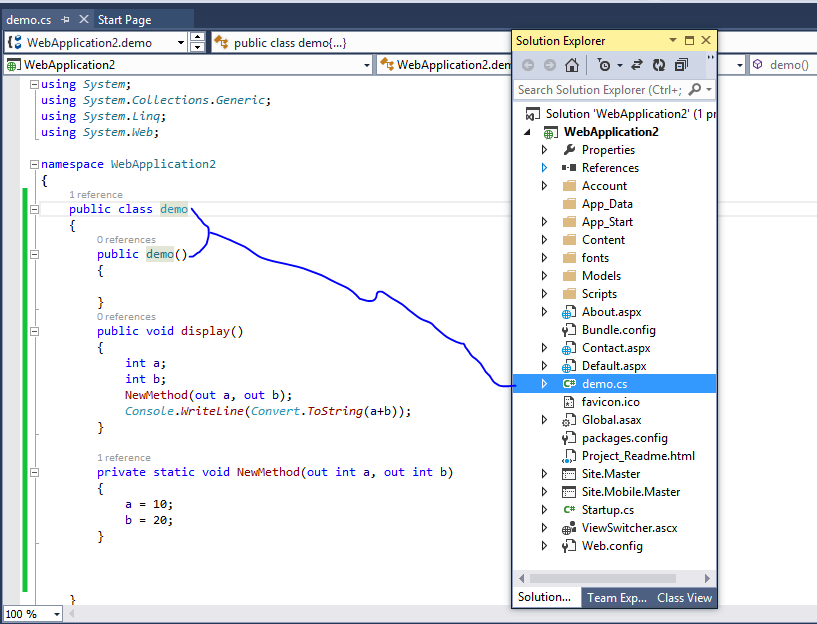Open the WebApplication2.demo scope dropdown

pos(181,43)
